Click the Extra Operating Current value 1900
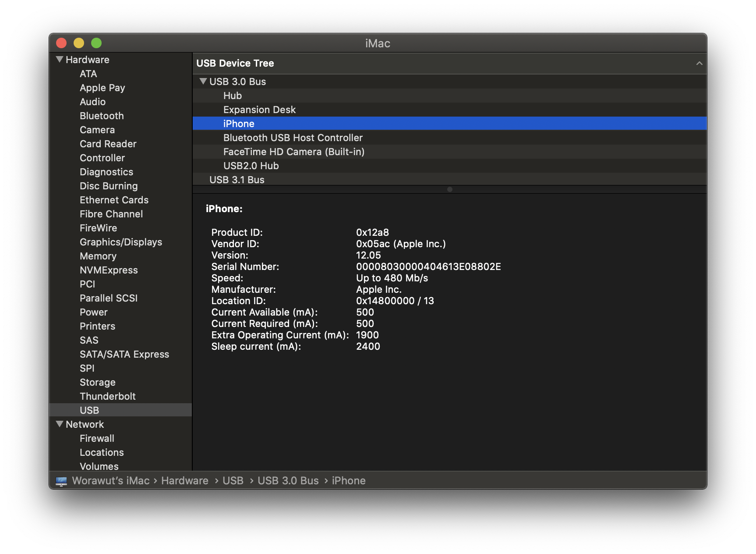 367,335
